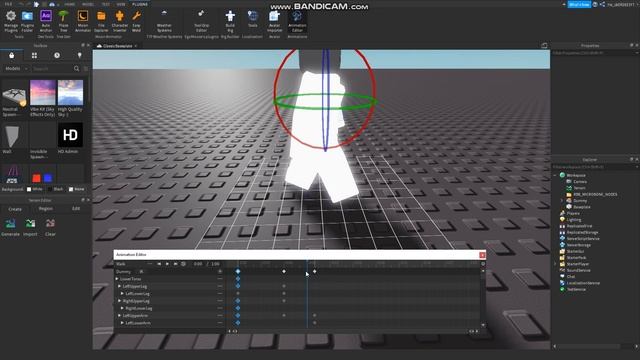
Task: Open the Models category dropdown
Action: (15, 69)
